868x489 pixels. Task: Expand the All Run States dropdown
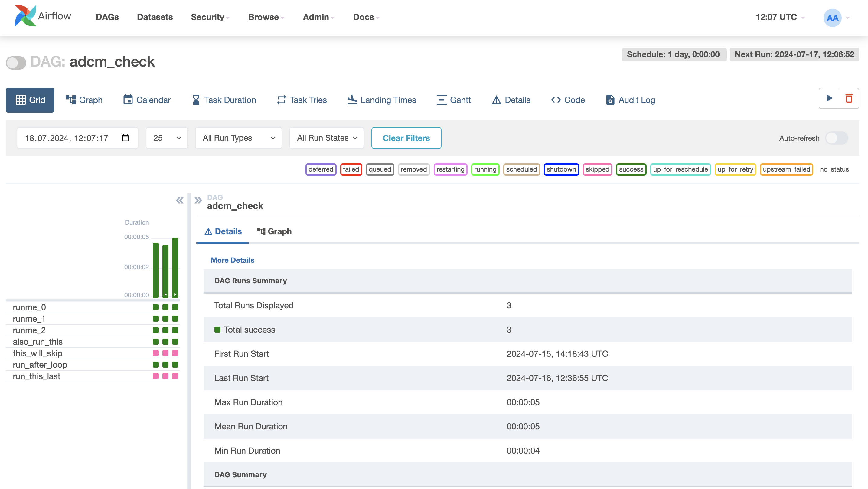click(327, 138)
